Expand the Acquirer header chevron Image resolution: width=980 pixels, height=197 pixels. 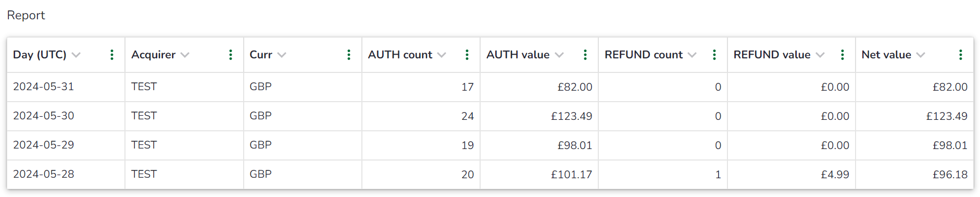pos(185,55)
